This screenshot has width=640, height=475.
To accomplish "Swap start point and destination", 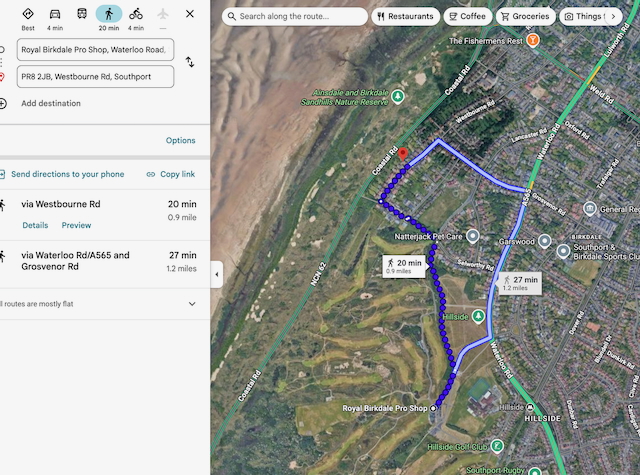I will (x=190, y=62).
